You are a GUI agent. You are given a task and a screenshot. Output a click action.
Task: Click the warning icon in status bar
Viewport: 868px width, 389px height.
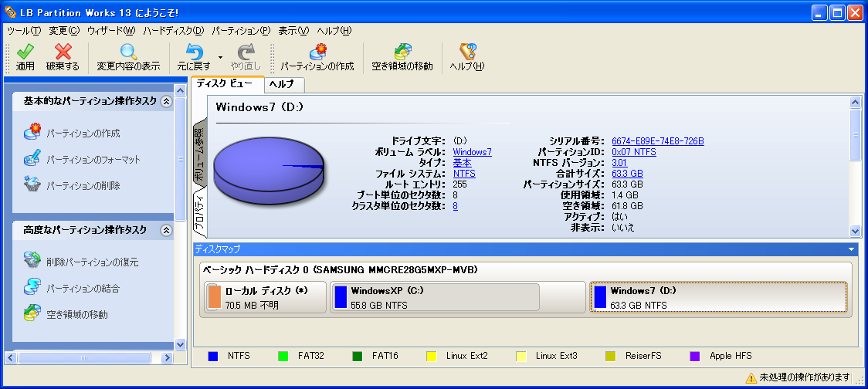click(x=751, y=377)
